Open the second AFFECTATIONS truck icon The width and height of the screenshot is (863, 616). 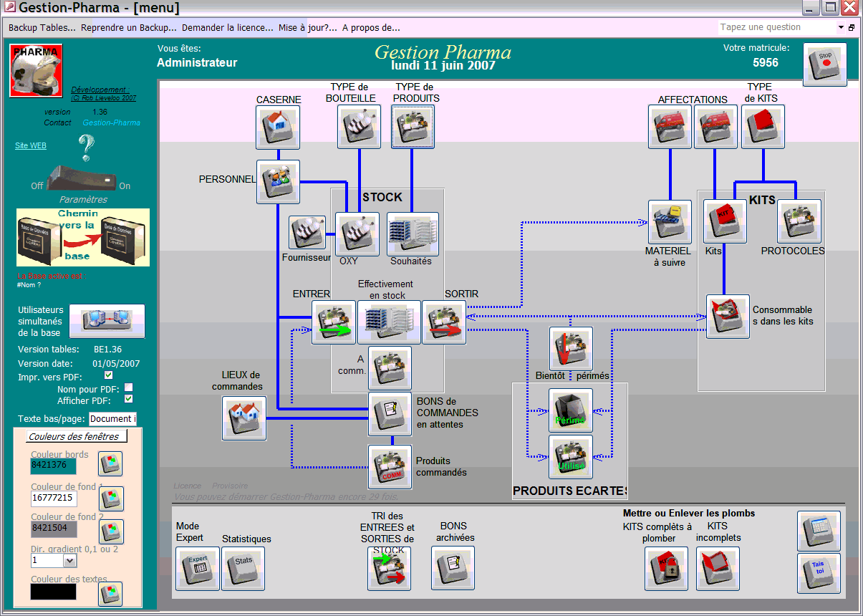[715, 127]
